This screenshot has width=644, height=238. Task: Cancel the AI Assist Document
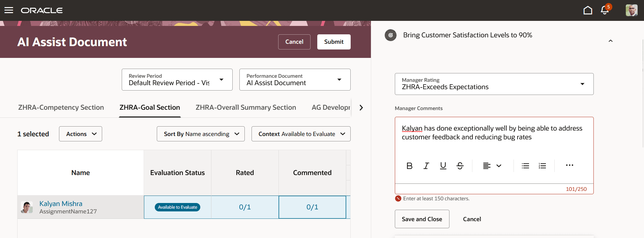pos(294,42)
